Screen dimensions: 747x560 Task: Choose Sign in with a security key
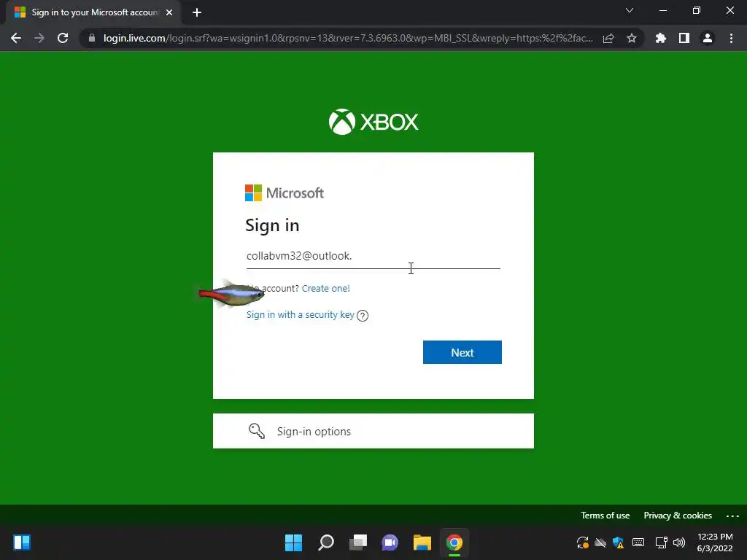[x=300, y=315]
